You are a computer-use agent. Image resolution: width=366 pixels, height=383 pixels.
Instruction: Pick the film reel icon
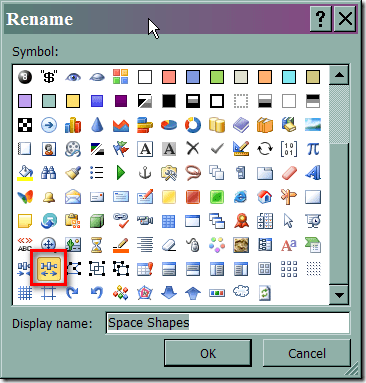click(x=73, y=149)
